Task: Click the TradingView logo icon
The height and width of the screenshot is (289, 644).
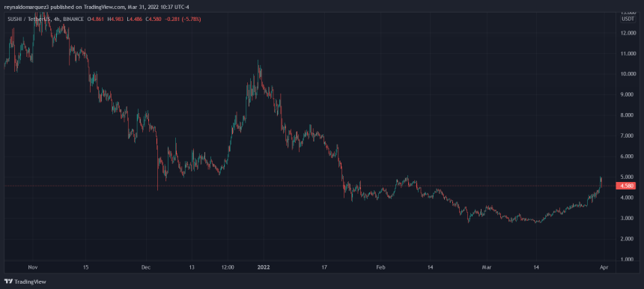Action: [x=8, y=282]
